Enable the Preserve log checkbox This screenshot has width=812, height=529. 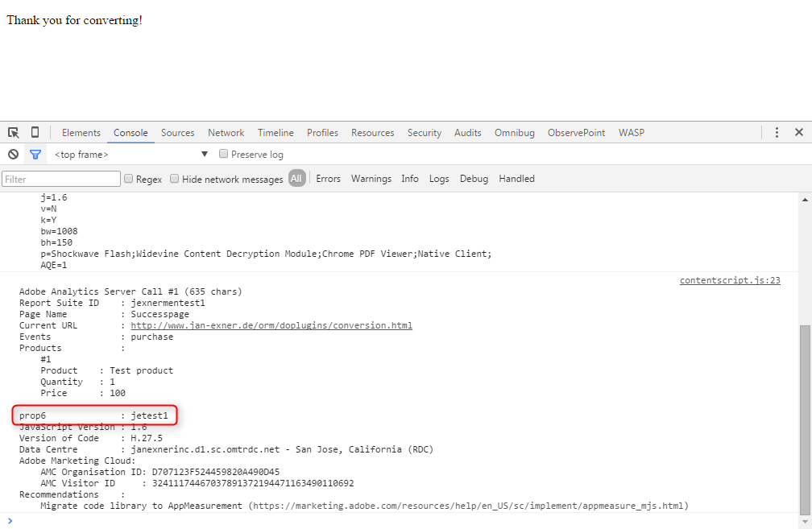[224, 155]
